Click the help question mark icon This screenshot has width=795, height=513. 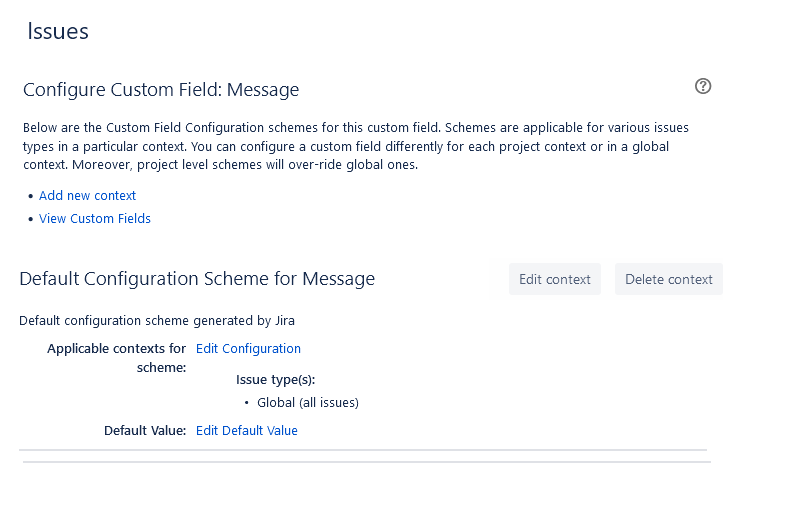point(703,87)
